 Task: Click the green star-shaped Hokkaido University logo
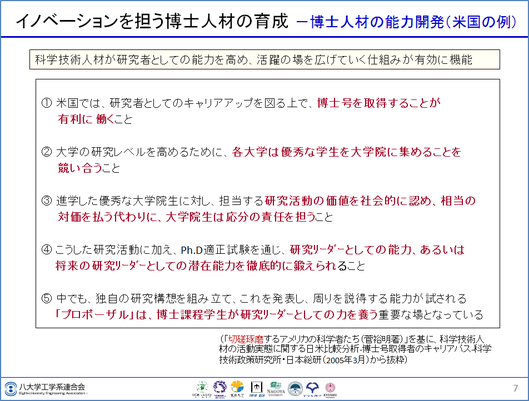click(202, 389)
